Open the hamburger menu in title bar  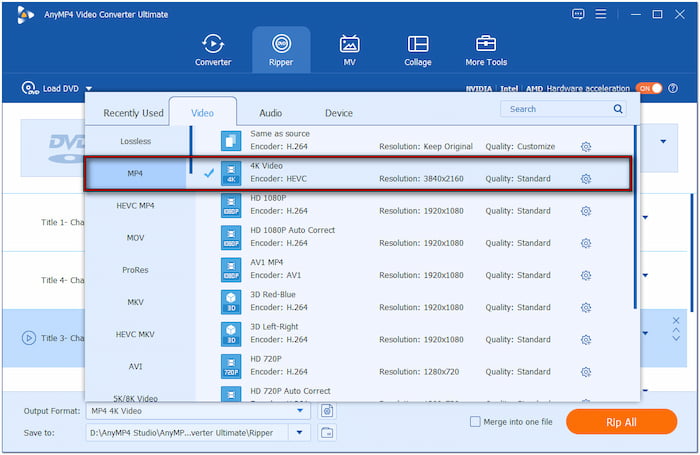tap(601, 14)
